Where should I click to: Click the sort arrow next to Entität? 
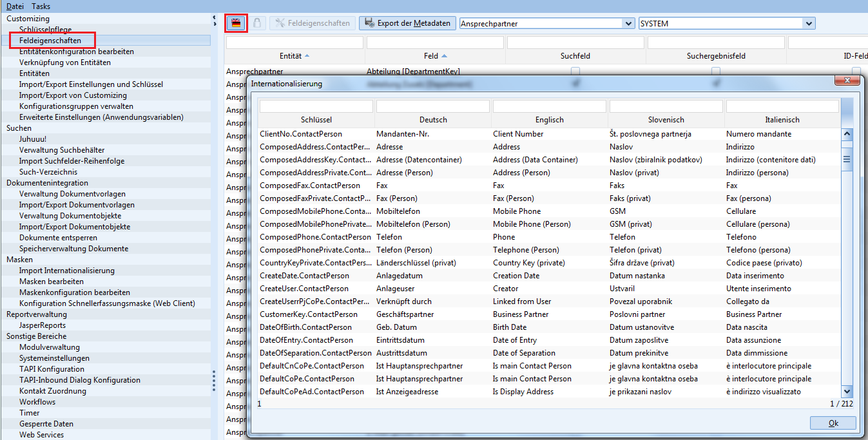(x=307, y=56)
